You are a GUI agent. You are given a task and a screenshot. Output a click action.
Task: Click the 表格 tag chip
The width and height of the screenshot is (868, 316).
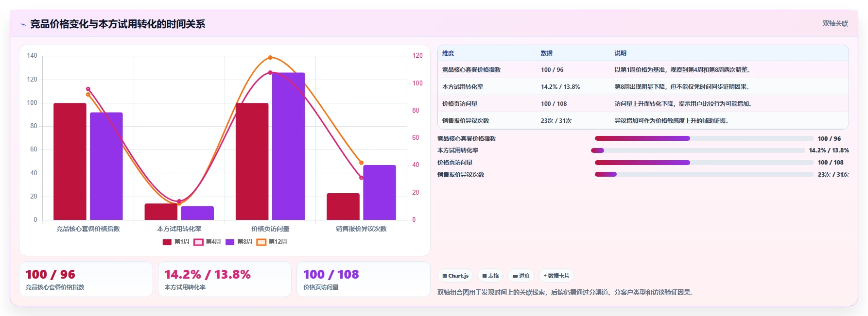pyautogui.click(x=490, y=276)
